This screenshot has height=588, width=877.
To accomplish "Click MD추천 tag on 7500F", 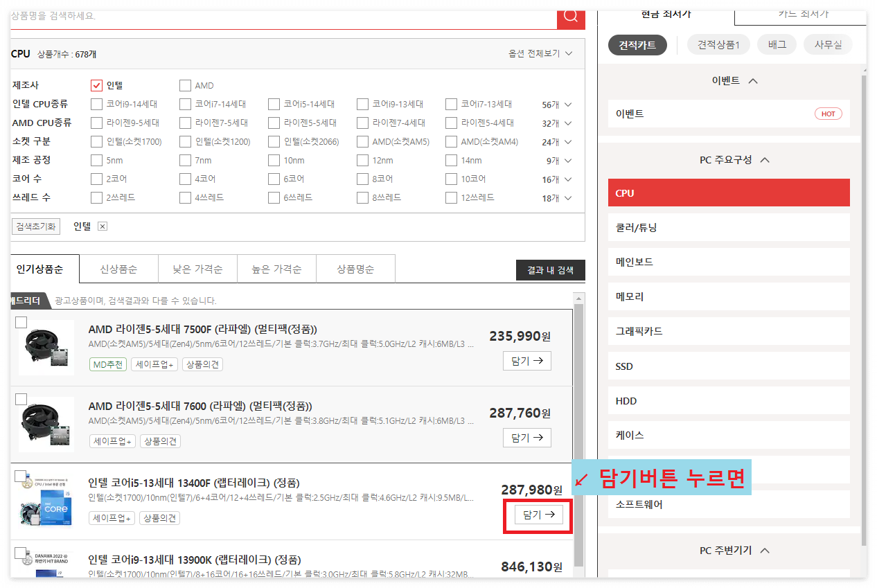I will [x=108, y=364].
